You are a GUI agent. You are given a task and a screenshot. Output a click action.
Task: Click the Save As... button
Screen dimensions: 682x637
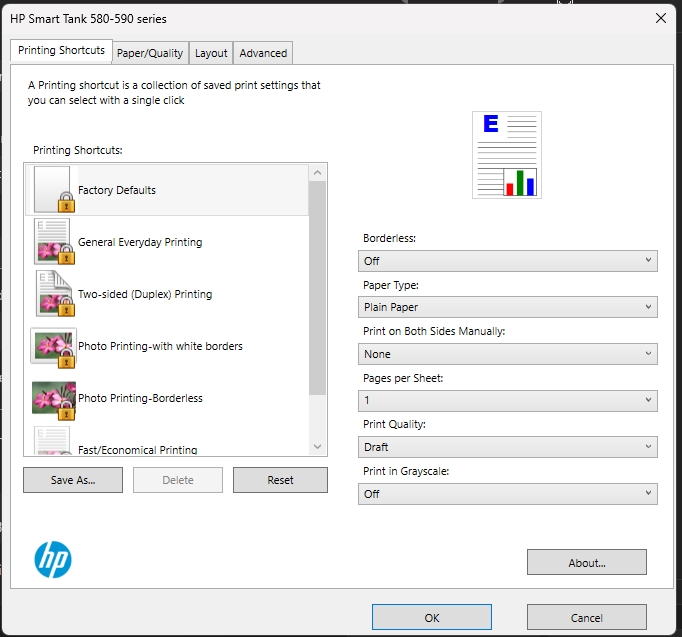[x=73, y=480]
